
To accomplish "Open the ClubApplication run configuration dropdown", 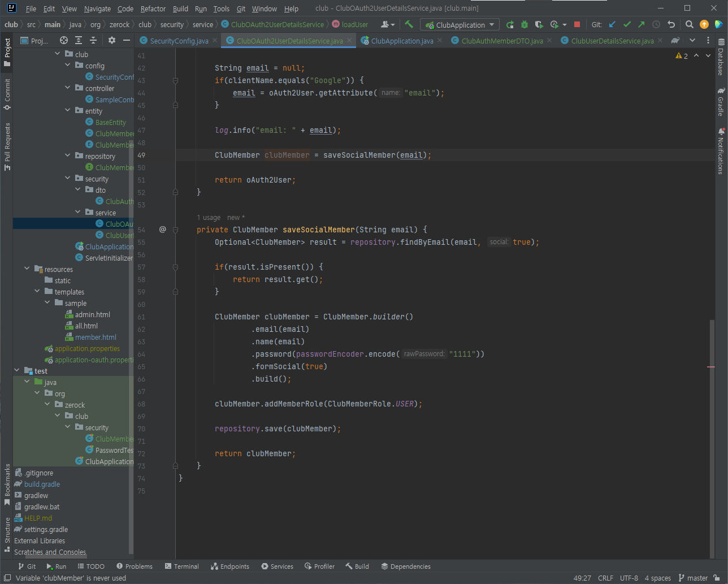I will point(460,25).
